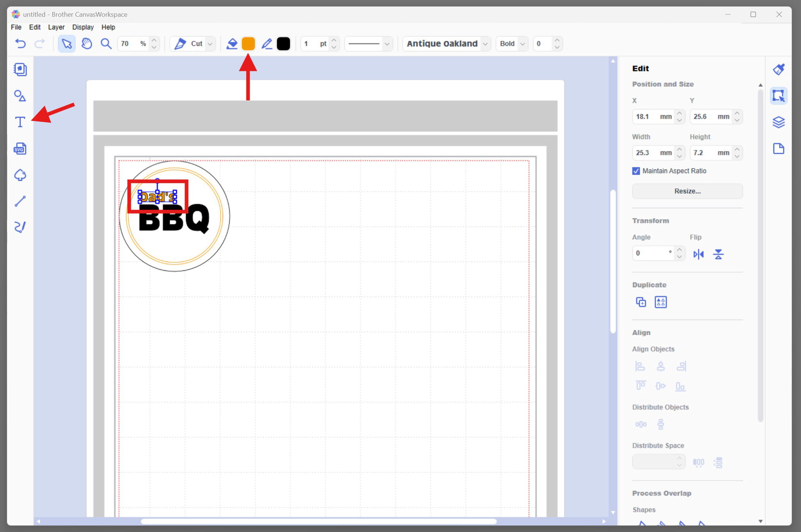Viewport: 801px width, 532px height.
Task: Uncheck Maintain Aspect Ratio checkbox
Action: tap(636, 171)
